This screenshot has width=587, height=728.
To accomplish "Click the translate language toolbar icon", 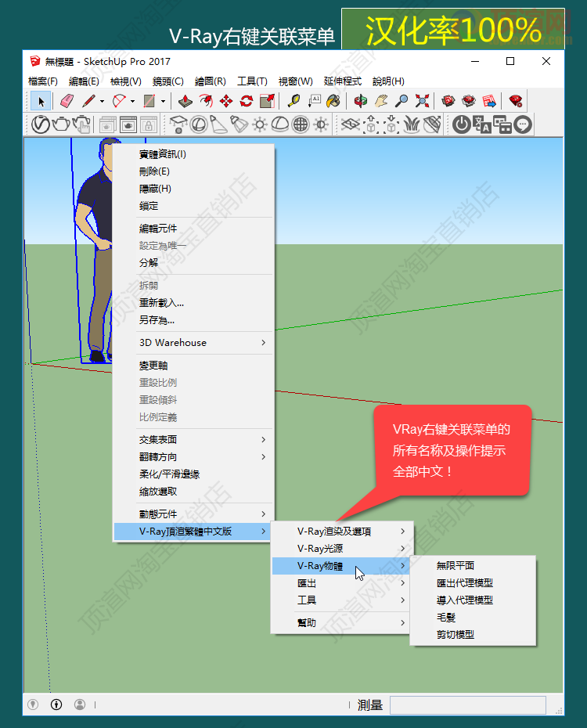I will coord(481,125).
